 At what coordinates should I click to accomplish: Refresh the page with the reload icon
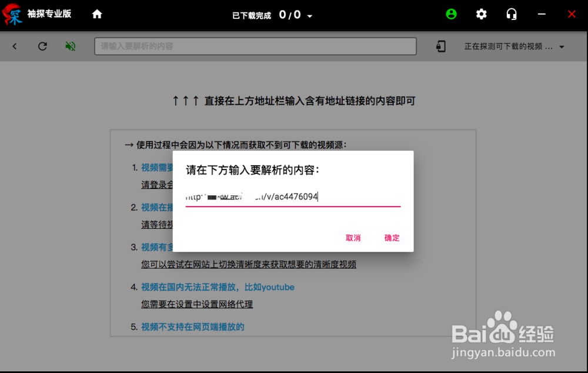pyautogui.click(x=42, y=46)
